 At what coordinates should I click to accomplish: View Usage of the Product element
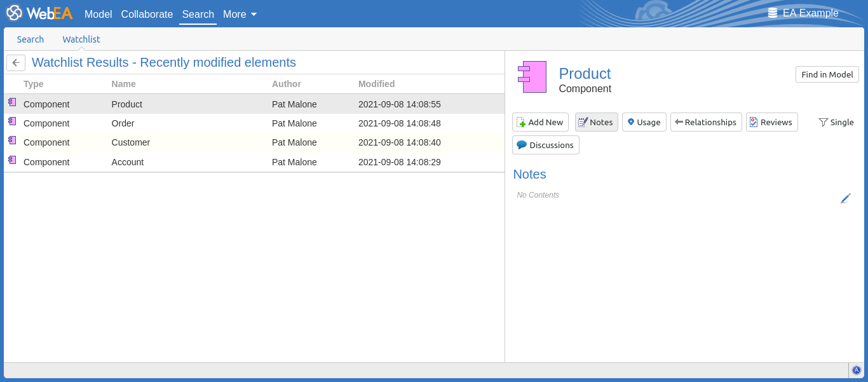(644, 122)
